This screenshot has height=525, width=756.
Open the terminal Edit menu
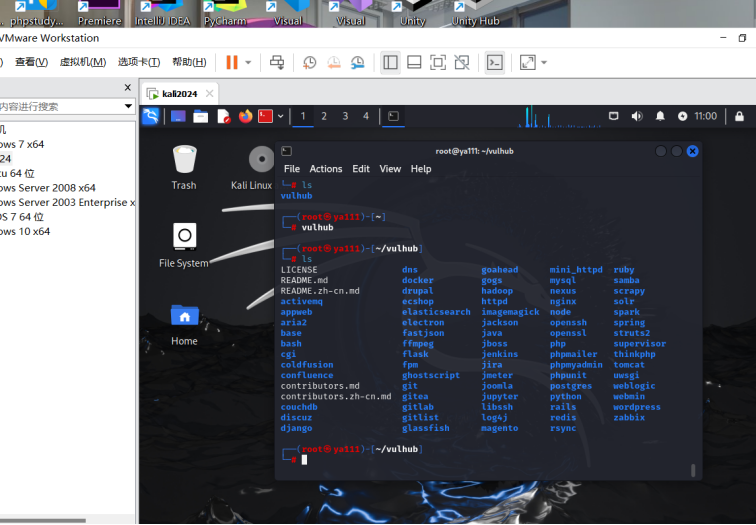361,169
